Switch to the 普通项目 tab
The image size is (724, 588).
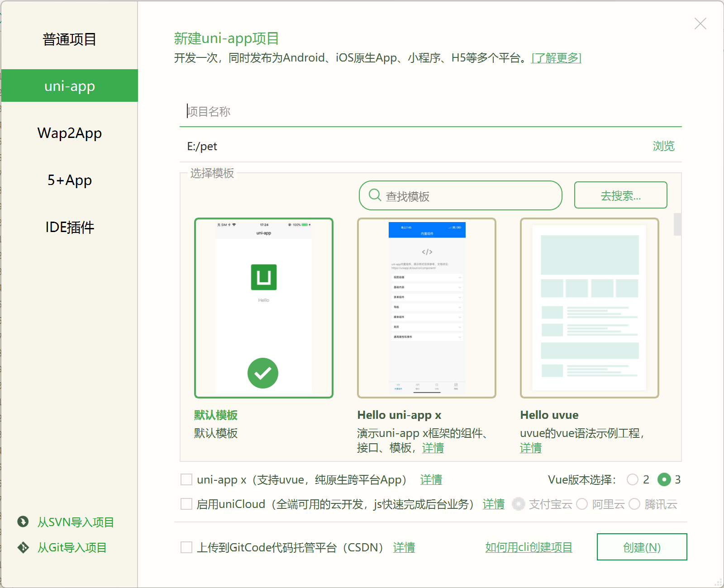tap(70, 39)
